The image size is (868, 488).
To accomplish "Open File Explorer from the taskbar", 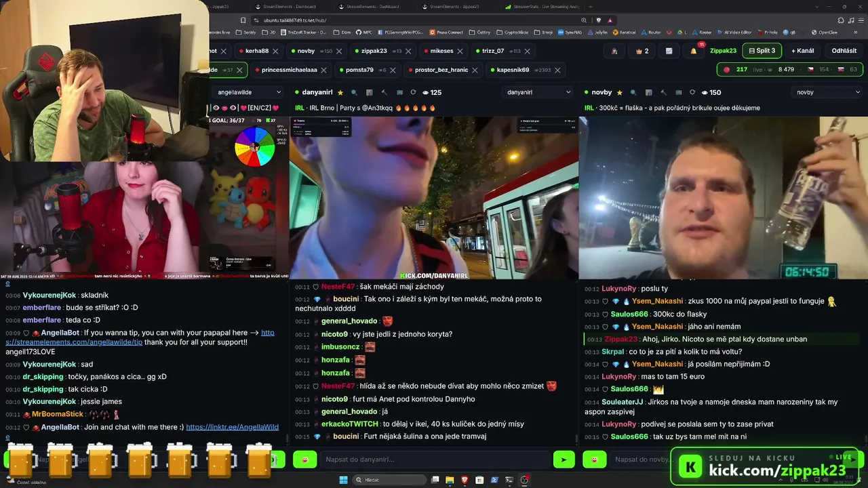I will [x=450, y=480].
